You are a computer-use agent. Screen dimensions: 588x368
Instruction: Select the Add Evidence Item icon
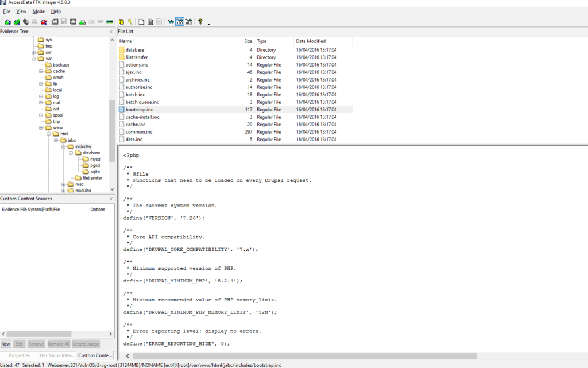tap(7, 21)
